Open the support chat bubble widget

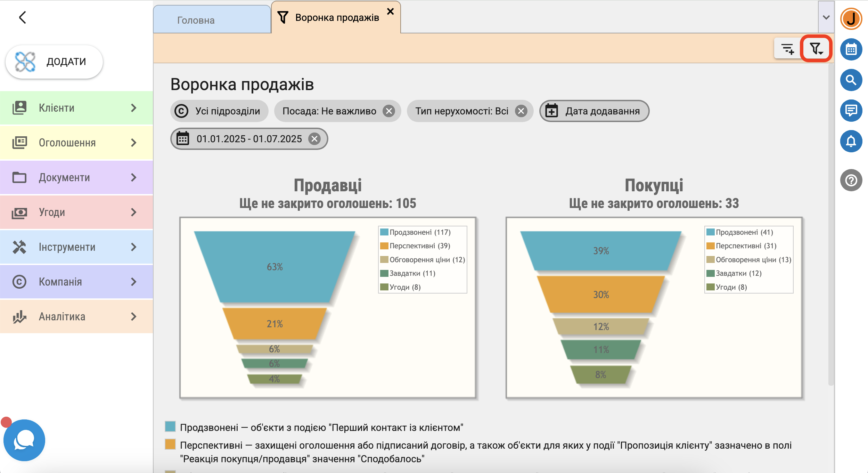click(x=24, y=440)
